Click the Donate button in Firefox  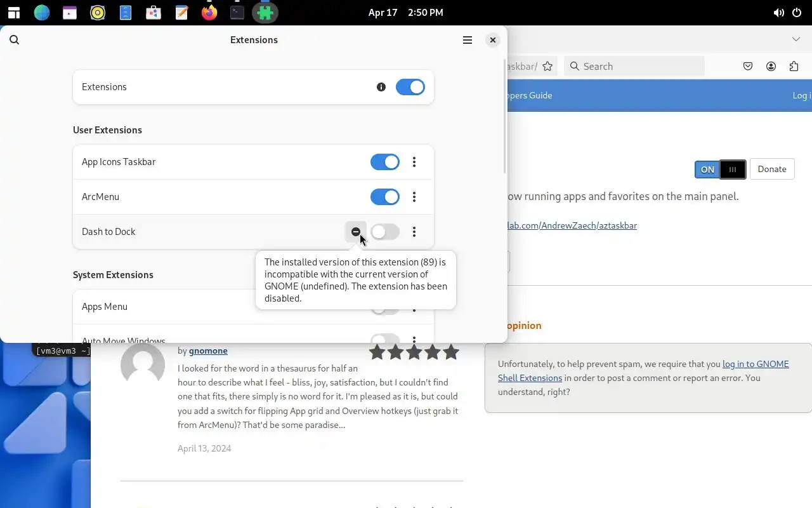[772, 170]
